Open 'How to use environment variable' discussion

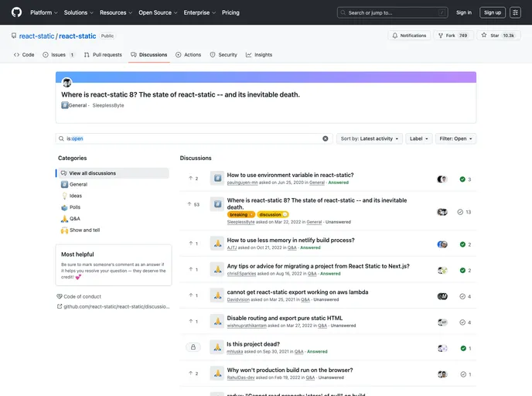[290, 175]
